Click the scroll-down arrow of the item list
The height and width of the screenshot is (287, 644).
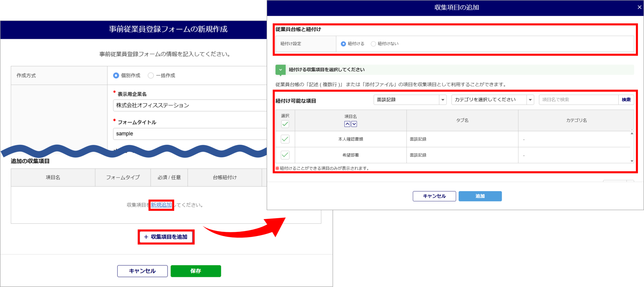(632, 161)
